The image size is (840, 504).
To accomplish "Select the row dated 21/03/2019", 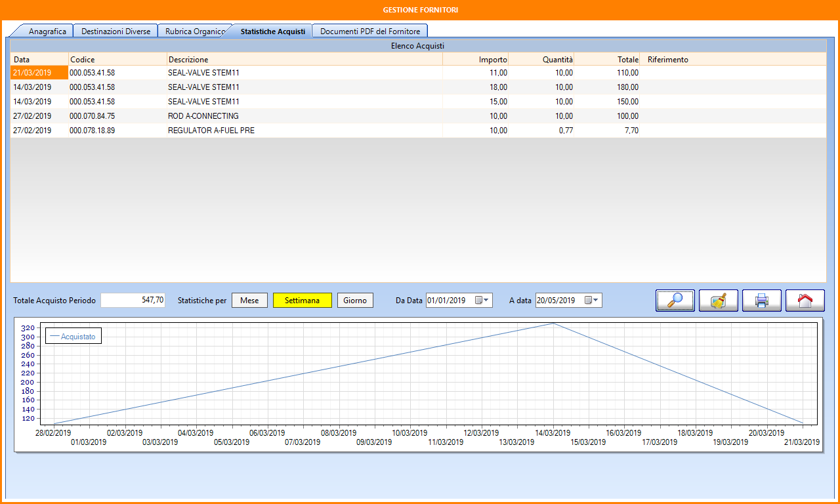I will 418,73.
